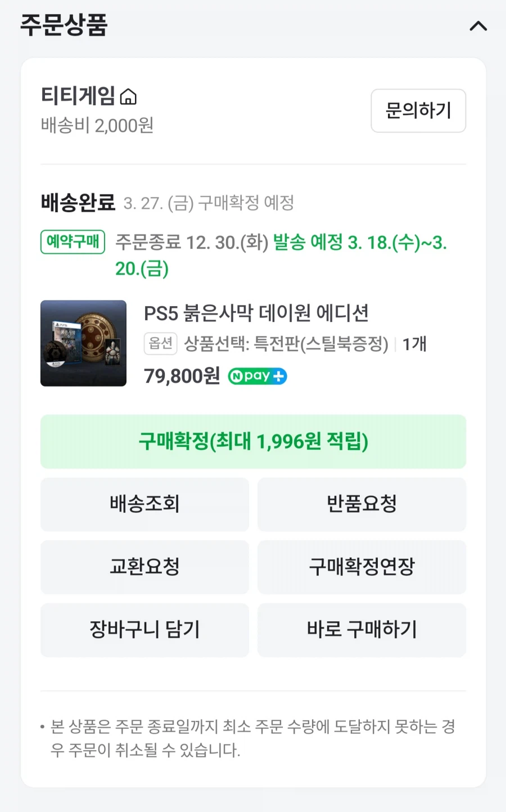Screen dimensions: 506x812
Task: Click 바로 구매하기 to buy now
Action: click(362, 630)
